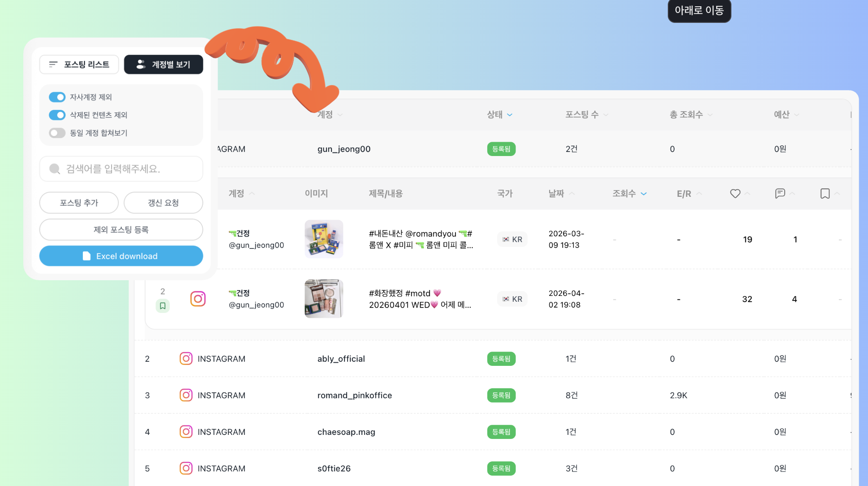Image resolution: width=868 pixels, height=486 pixels.
Task: Click Instagram icon beside 건정 second post
Action: (198, 299)
